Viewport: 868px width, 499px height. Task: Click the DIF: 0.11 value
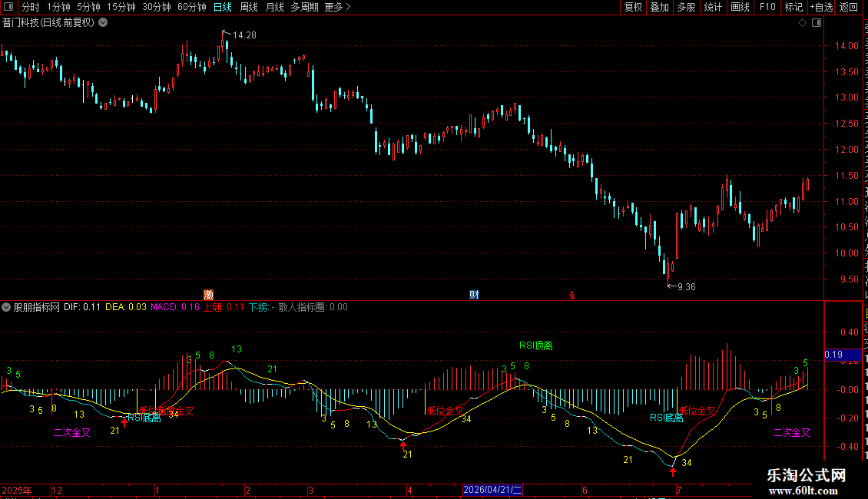click(x=82, y=307)
